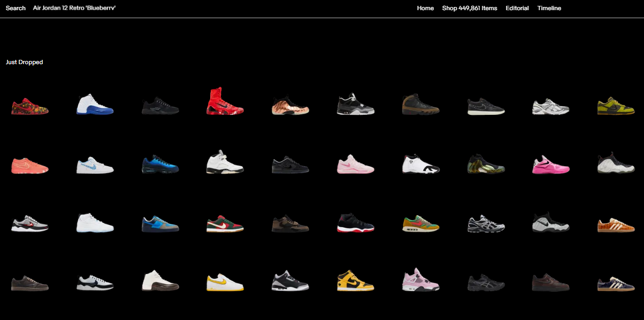View the pink Jordan 4
This screenshot has width=644, height=320.
pyautogui.click(x=421, y=279)
